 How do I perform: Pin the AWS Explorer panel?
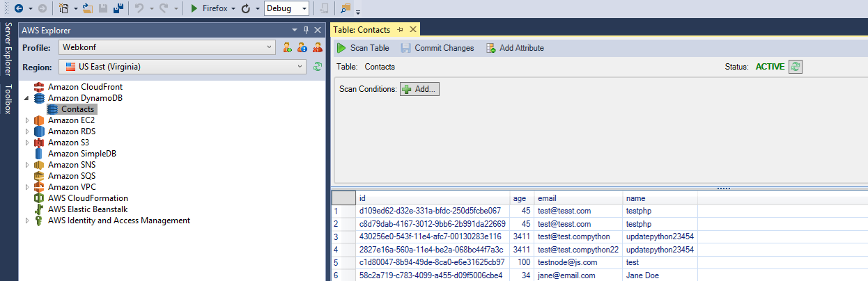[306, 30]
